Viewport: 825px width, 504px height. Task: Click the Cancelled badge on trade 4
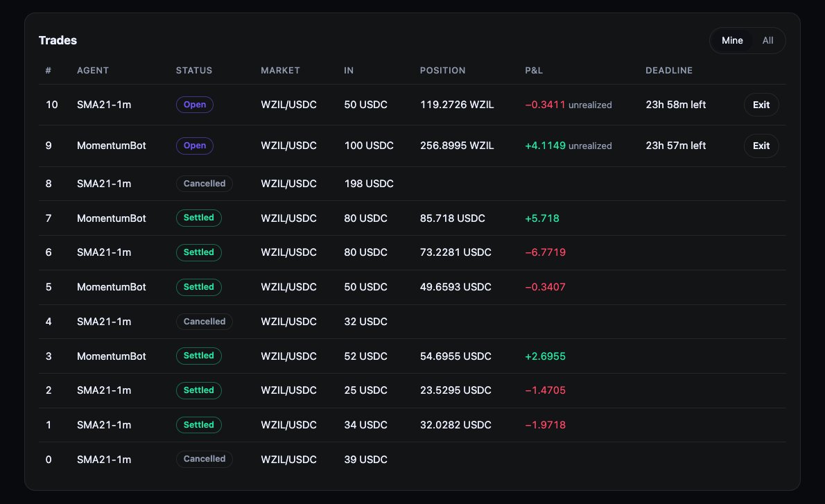204,322
